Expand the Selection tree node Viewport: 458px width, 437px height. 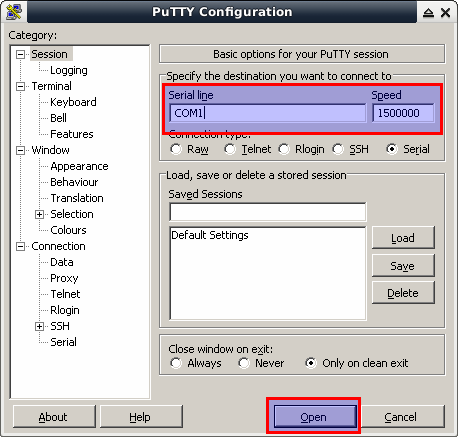click(x=39, y=214)
